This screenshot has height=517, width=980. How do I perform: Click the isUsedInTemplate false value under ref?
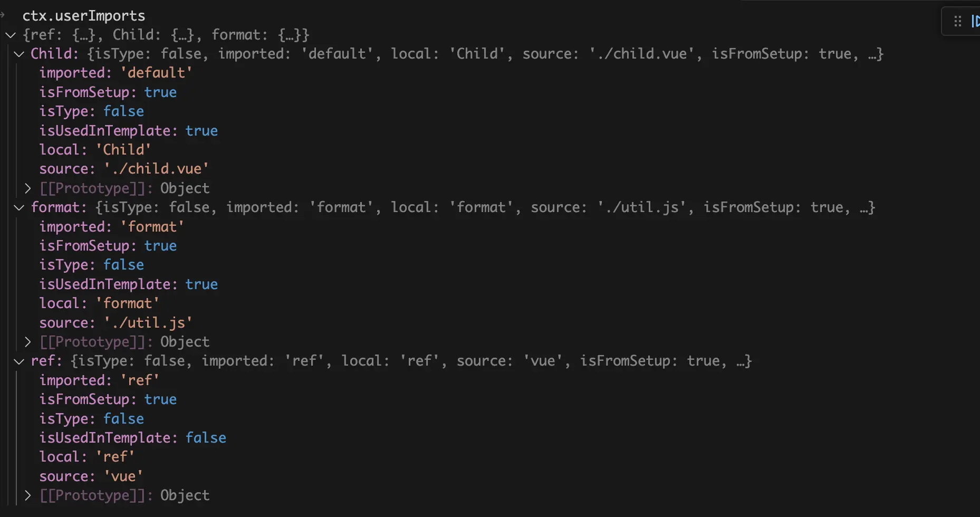click(206, 437)
